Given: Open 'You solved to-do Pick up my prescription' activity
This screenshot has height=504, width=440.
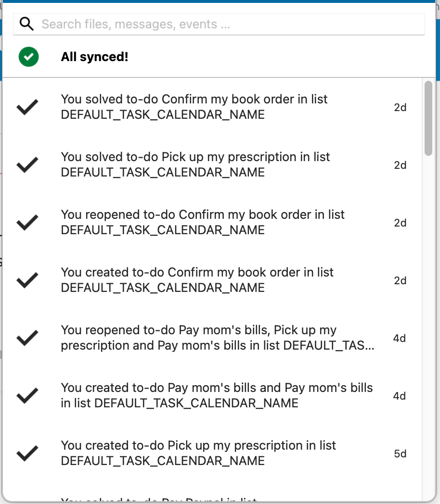Looking at the screenshot, I should (195, 164).
